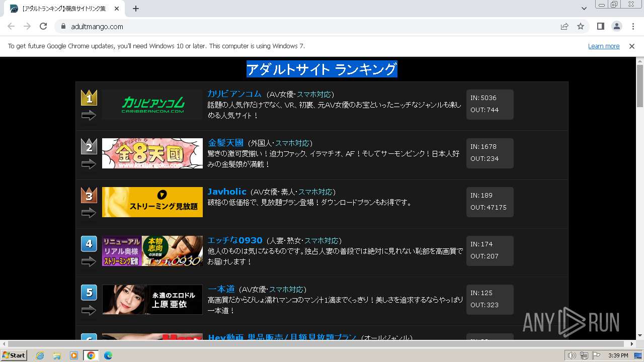Click the リニューアル リアル奥様 banner thumbnail
The height and width of the screenshot is (362, 644).
[x=152, y=251]
